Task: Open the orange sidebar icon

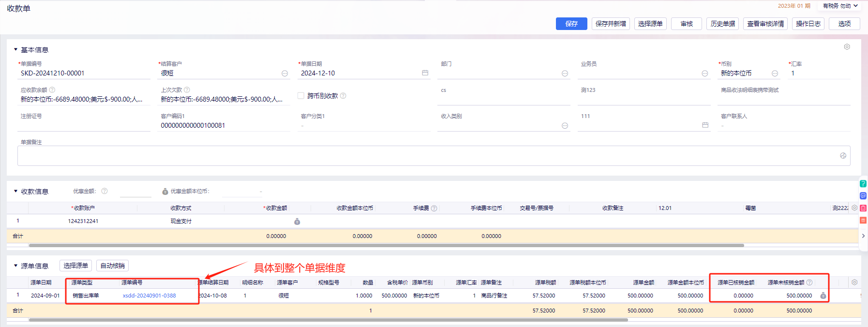Action: pos(863,220)
